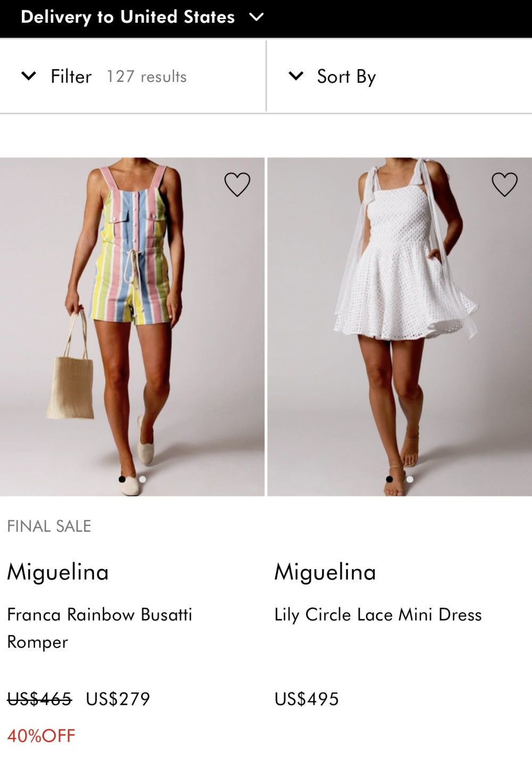
Task: Select the Sort By chevron icon
Action: (x=295, y=76)
